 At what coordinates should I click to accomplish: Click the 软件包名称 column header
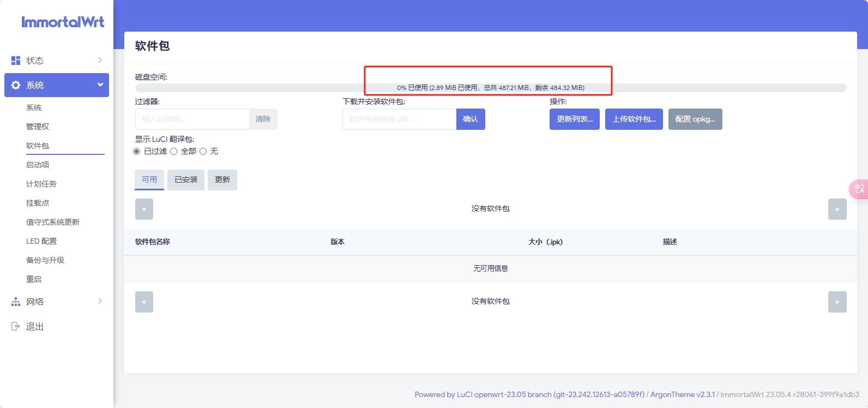pyautogui.click(x=153, y=242)
